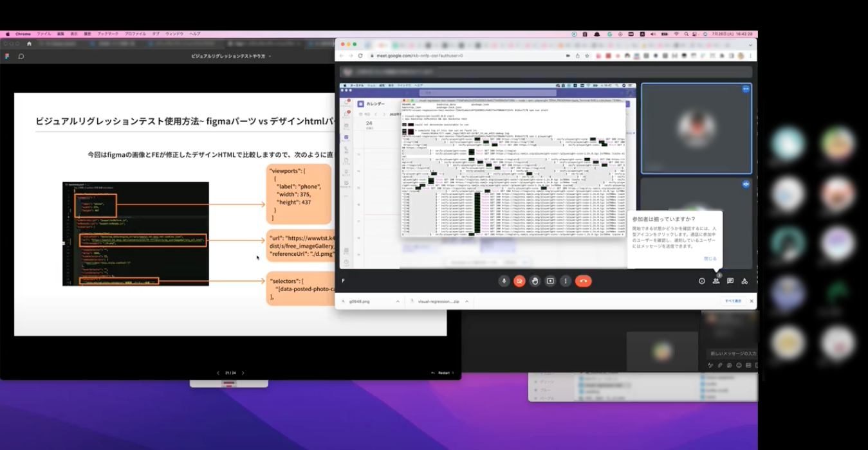Image resolution: width=868 pixels, height=450 pixels.
Task: Expand the visual-regression zip download chevron
Action: coord(466,301)
